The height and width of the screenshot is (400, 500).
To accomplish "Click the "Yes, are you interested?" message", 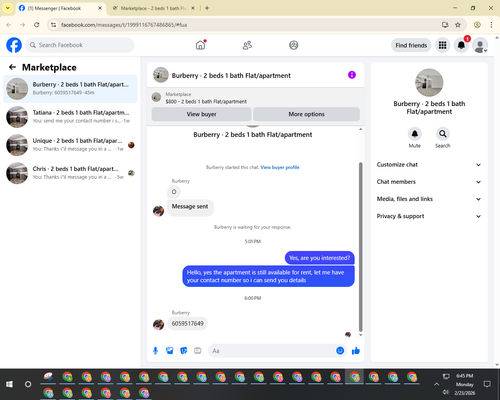I will coord(319,258).
